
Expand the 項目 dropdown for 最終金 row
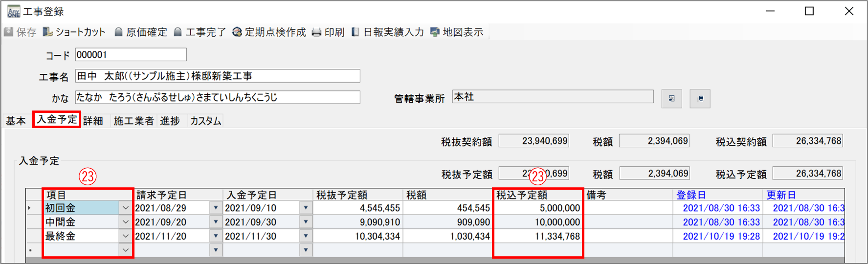pyautogui.click(x=126, y=236)
